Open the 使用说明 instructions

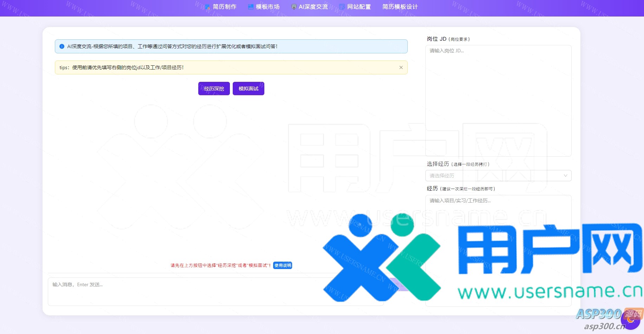point(283,266)
